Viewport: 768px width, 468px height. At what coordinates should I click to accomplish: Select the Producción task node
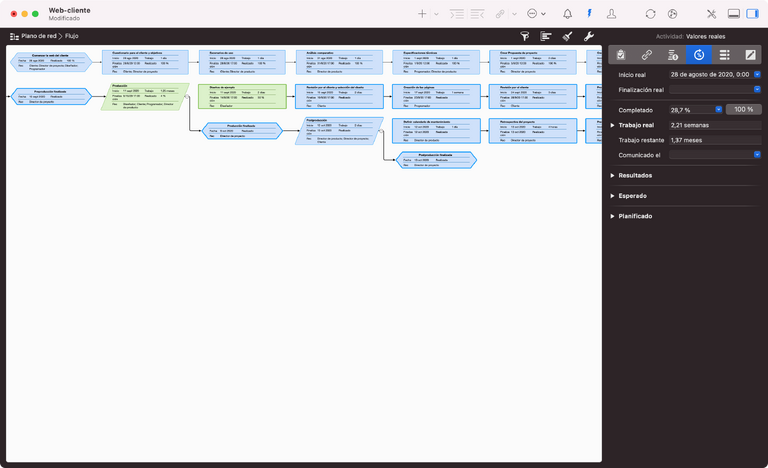click(x=145, y=97)
